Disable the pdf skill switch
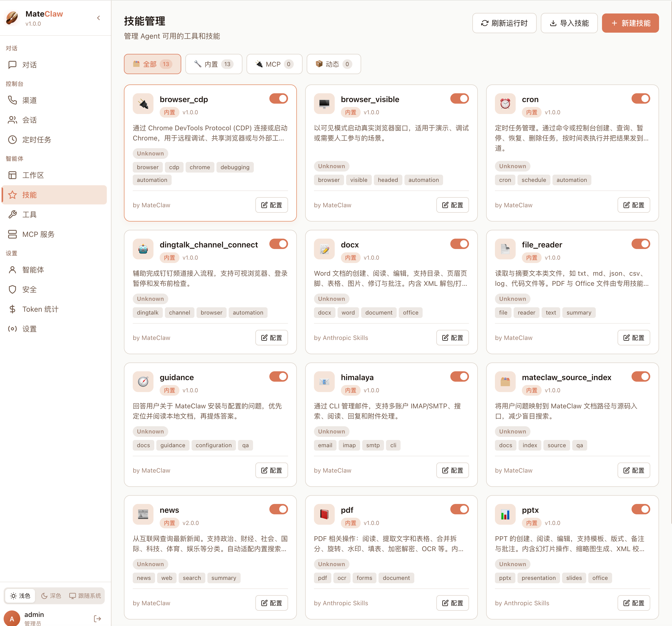Image resolution: width=672 pixels, height=626 pixels. click(459, 509)
